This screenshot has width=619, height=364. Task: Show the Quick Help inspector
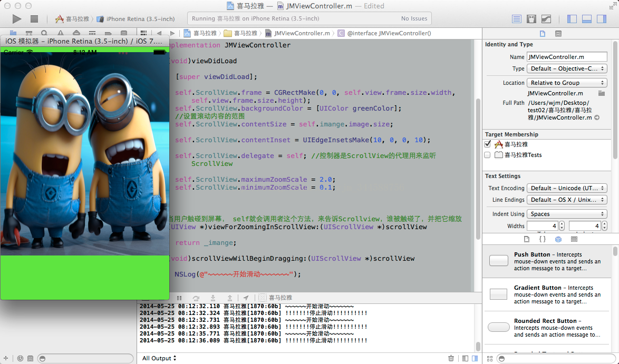point(558,34)
